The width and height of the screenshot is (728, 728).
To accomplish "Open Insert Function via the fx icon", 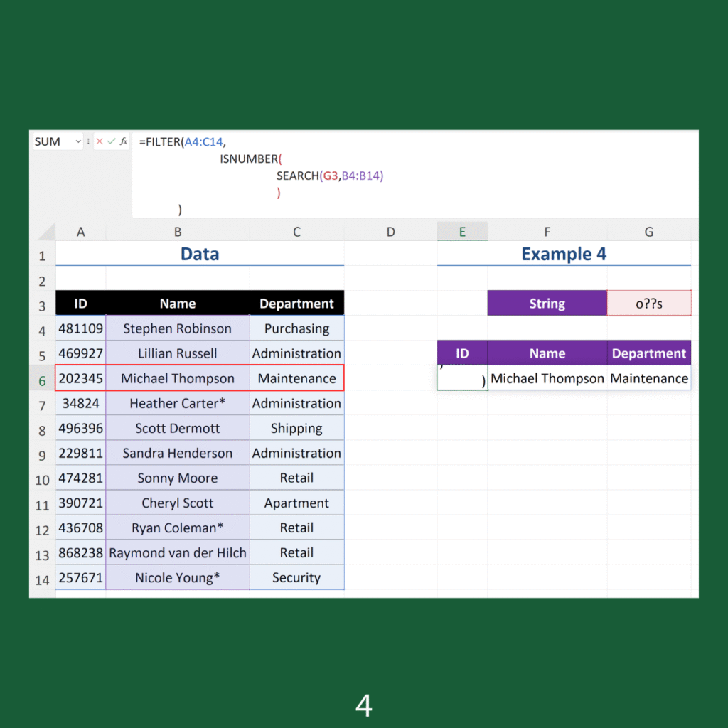I will [124, 141].
